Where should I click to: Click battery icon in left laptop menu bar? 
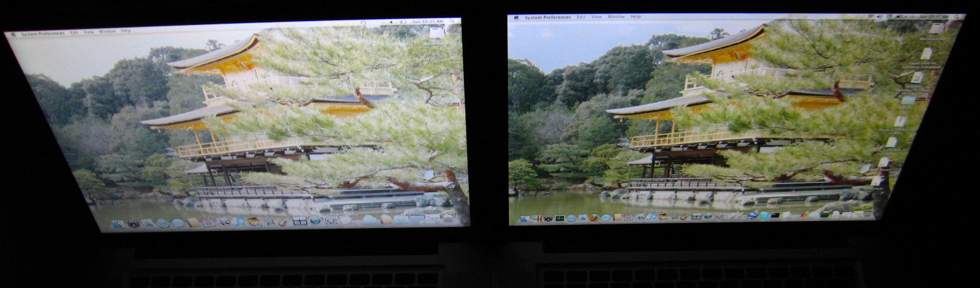tap(403, 22)
